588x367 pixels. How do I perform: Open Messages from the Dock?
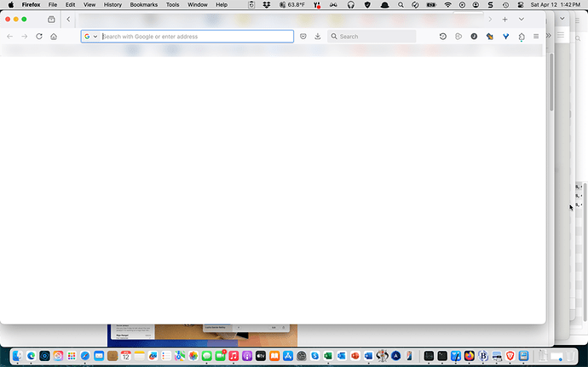(206, 355)
